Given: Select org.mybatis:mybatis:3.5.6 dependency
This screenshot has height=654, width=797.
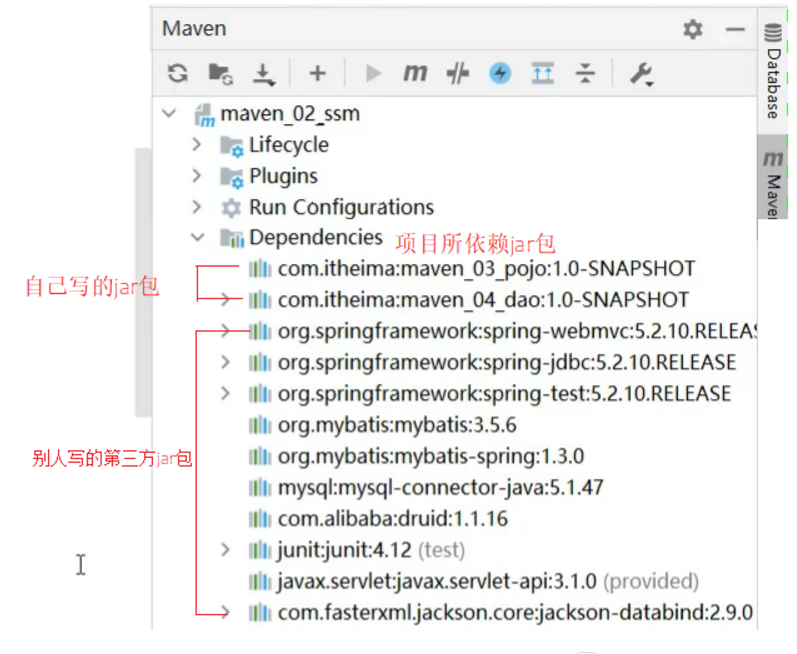Looking at the screenshot, I should point(396,424).
